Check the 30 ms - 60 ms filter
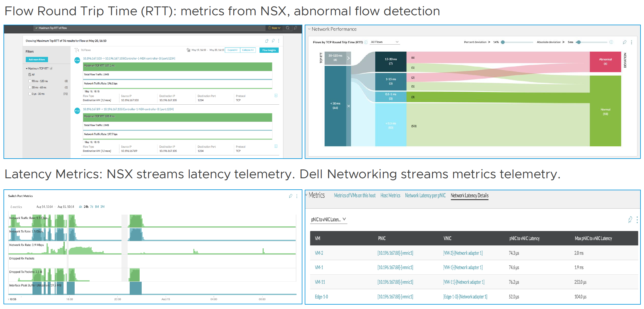This screenshot has width=644, height=309. tap(30, 87)
